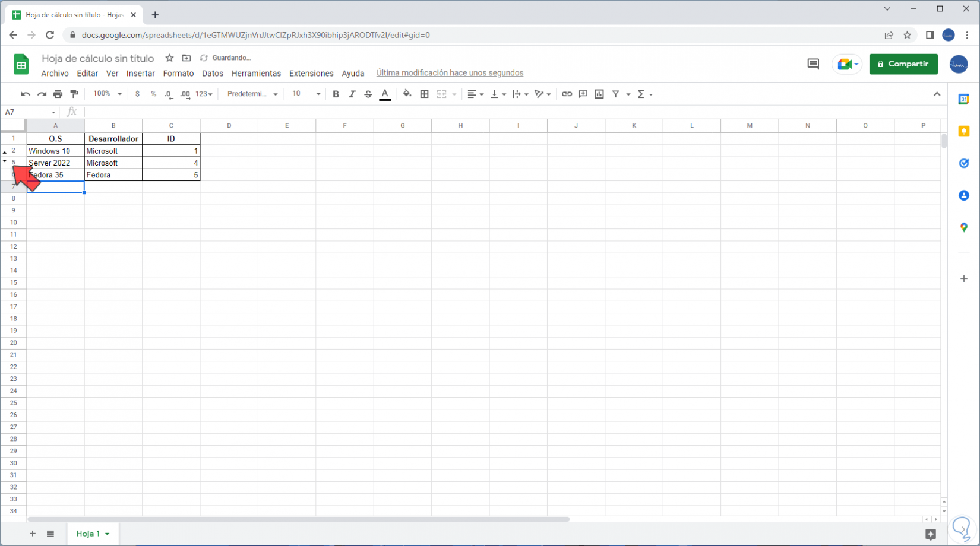The width and height of the screenshot is (980, 546).
Task: Click the Explore button at bottom right
Action: (x=930, y=534)
